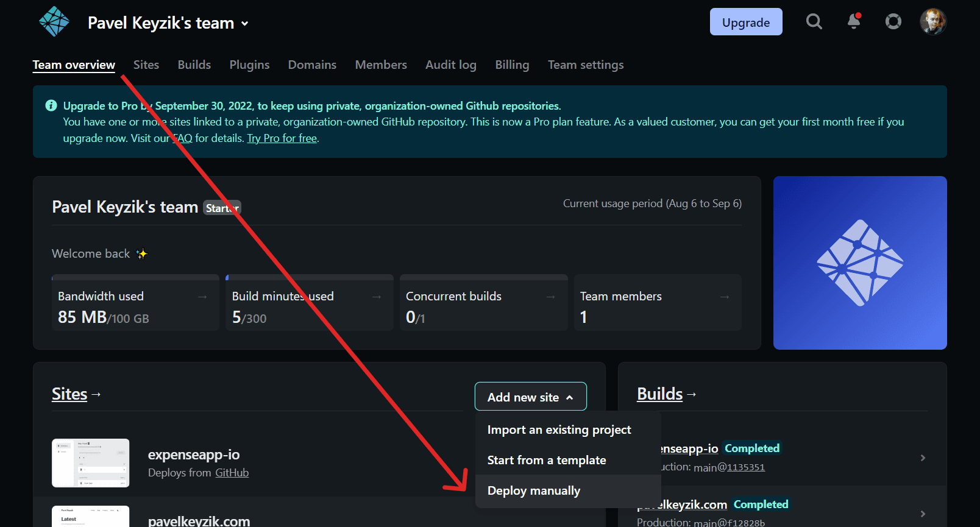Screen dimensions: 980x527
Task: Open the expenseapp-io site thumbnail
Action: (91, 463)
